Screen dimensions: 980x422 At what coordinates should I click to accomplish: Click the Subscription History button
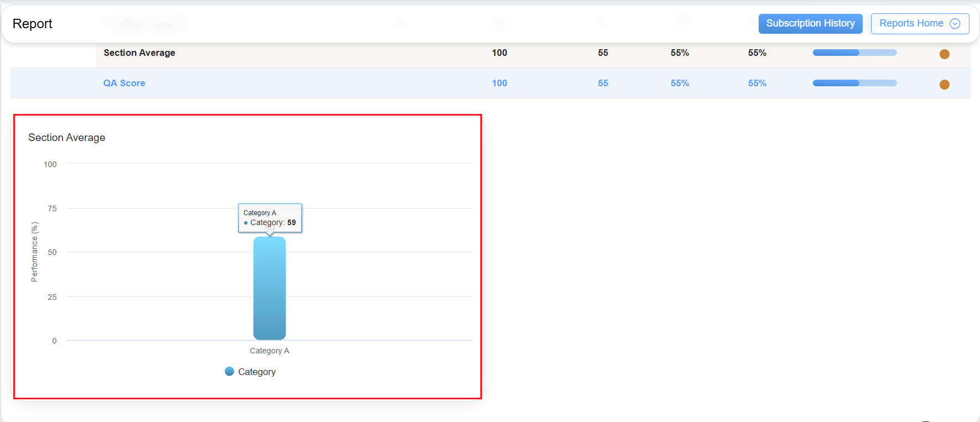point(810,24)
